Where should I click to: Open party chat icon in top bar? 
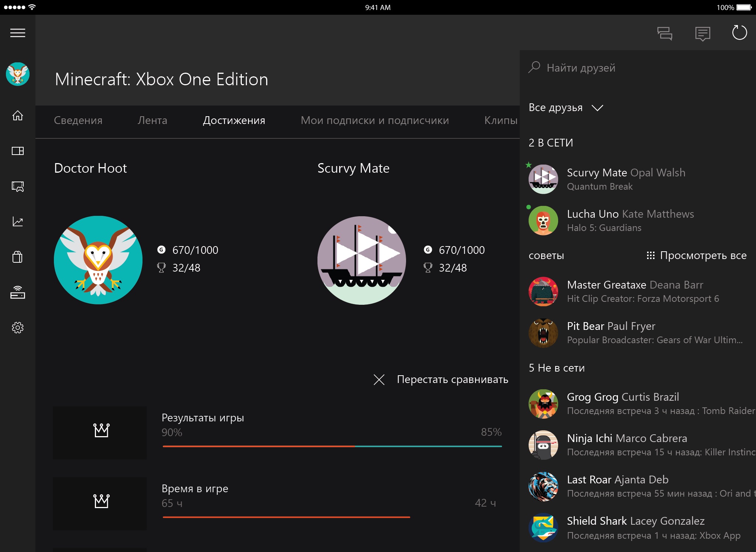(x=664, y=33)
